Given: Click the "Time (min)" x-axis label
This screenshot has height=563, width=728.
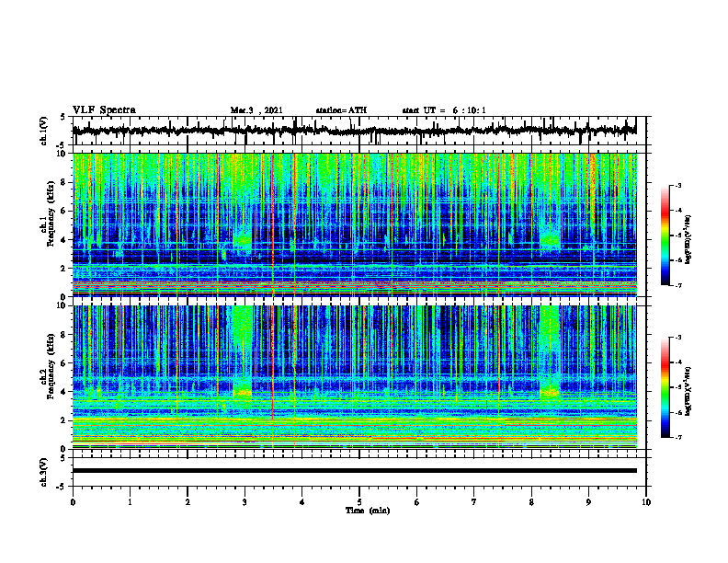Looking at the screenshot, I should click(x=368, y=511).
